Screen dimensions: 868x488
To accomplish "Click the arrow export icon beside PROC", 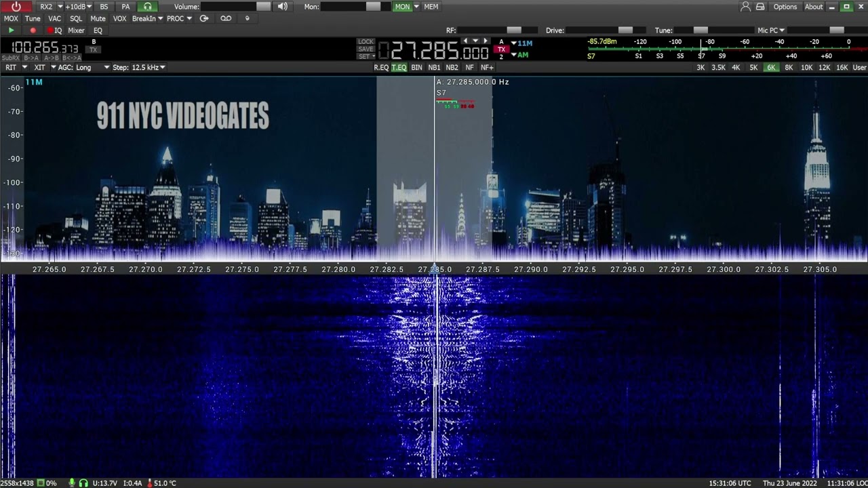I will coord(204,18).
